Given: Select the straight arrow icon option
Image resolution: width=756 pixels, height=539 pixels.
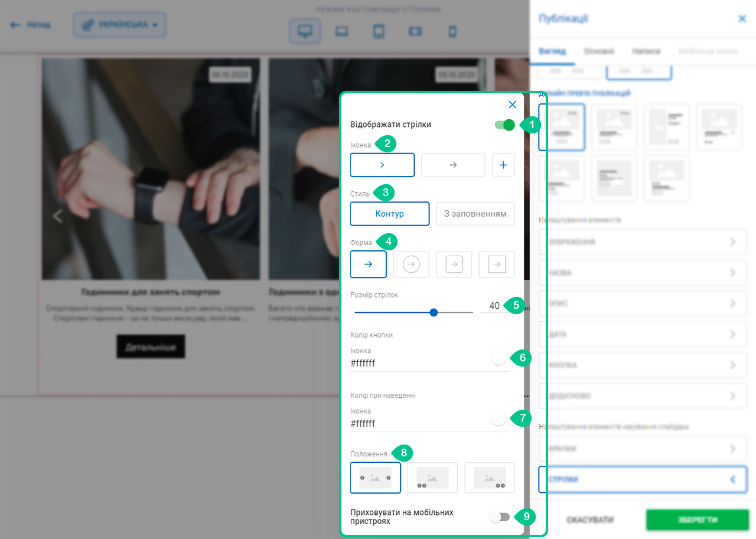Looking at the screenshot, I should 453,165.
